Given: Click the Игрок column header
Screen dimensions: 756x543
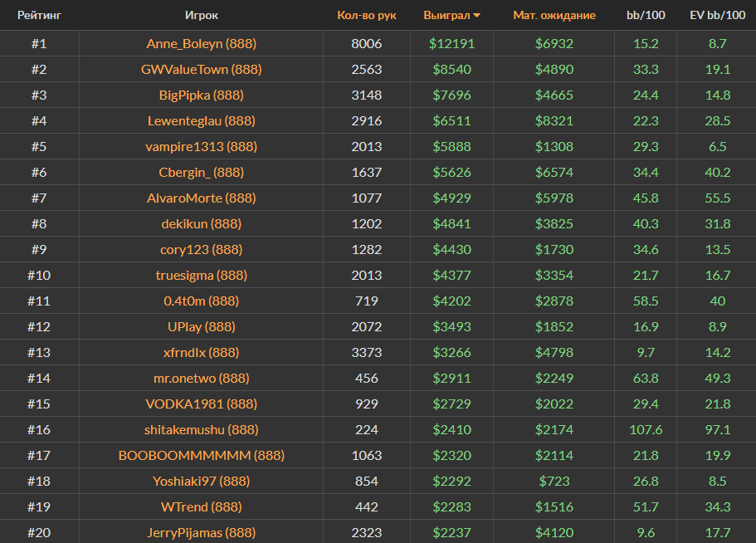Looking at the screenshot, I should pyautogui.click(x=202, y=15).
